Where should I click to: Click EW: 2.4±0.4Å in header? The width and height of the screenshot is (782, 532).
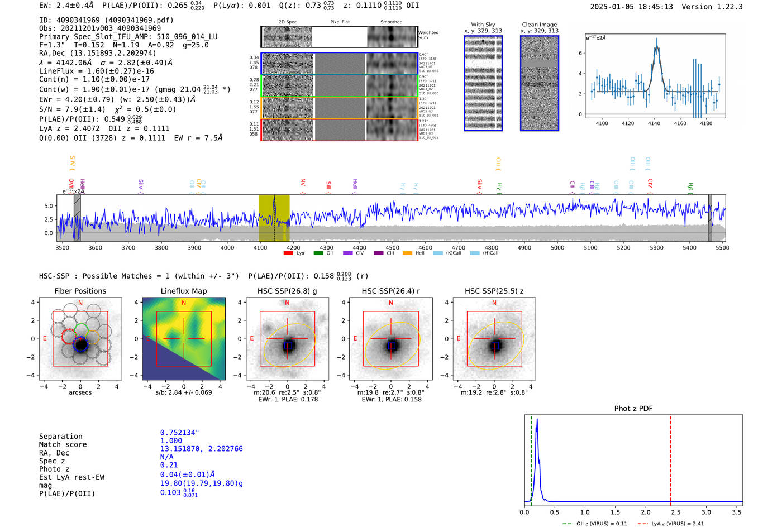[66, 5]
